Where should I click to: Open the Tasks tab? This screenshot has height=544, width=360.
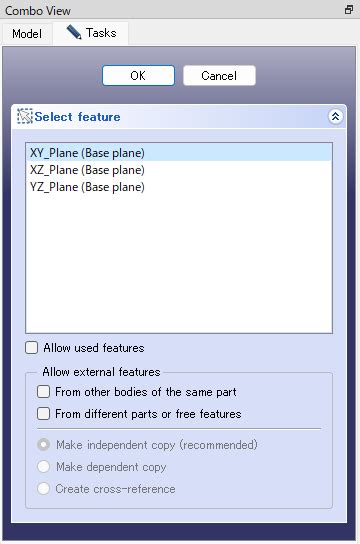tap(91, 33)
